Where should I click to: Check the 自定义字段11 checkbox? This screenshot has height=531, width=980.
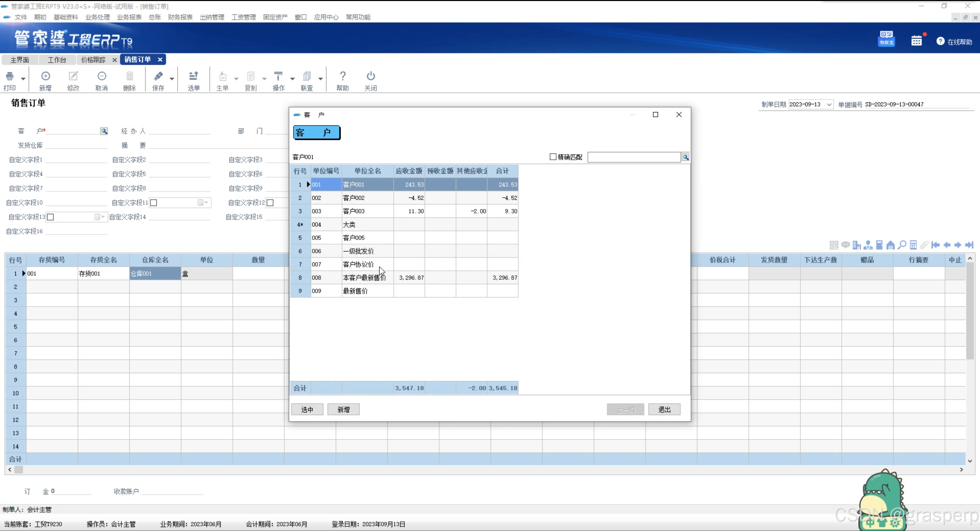[154, 203]
